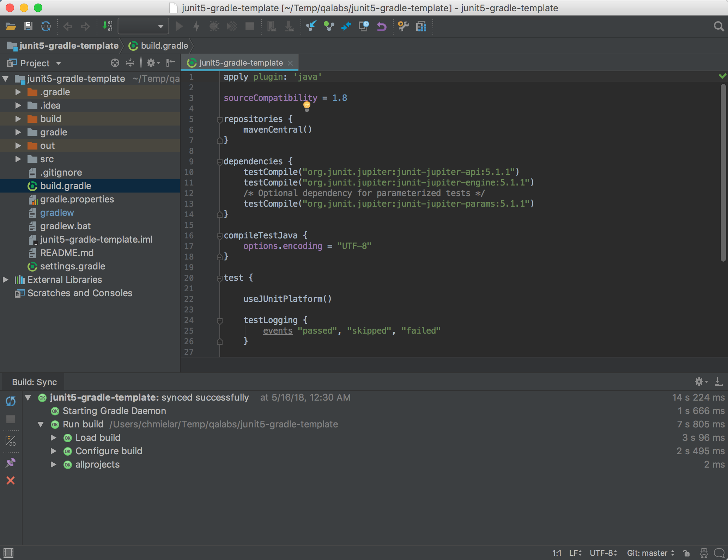This screenshot has width=728, height=560.
Task: Expand the Load build node
Action: pyautogui.click(x=53, y=438)
